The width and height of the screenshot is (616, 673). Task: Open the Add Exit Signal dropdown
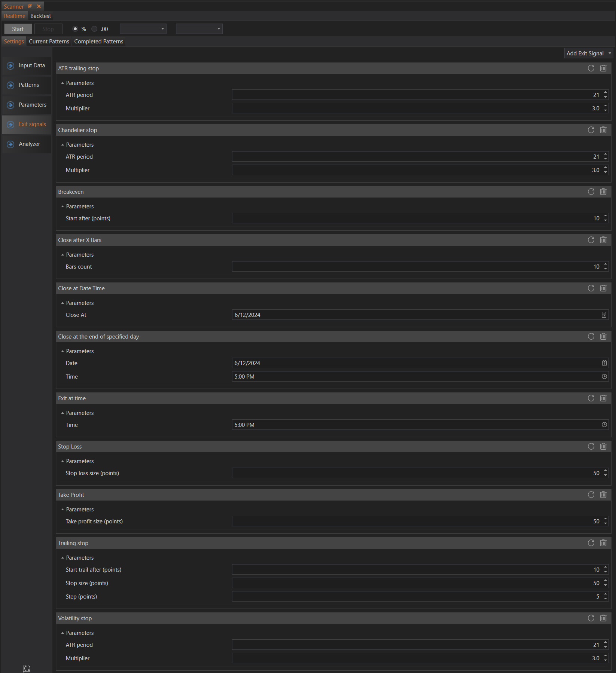pos(588,53)
